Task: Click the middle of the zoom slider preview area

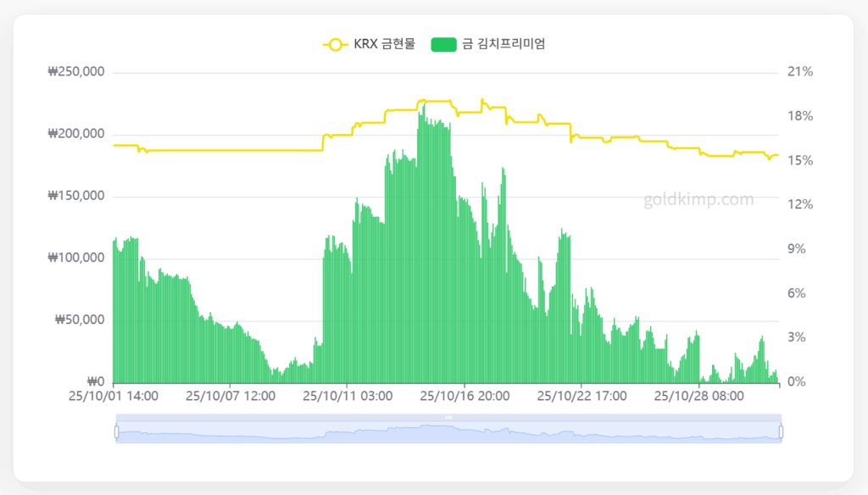Action: (448, 433)
